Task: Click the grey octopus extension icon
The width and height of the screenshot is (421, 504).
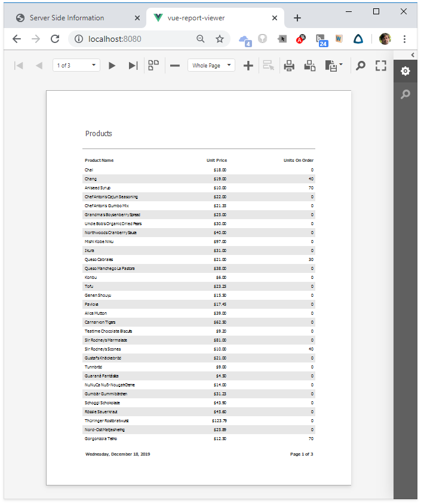Action: click(x=263, y=39)
